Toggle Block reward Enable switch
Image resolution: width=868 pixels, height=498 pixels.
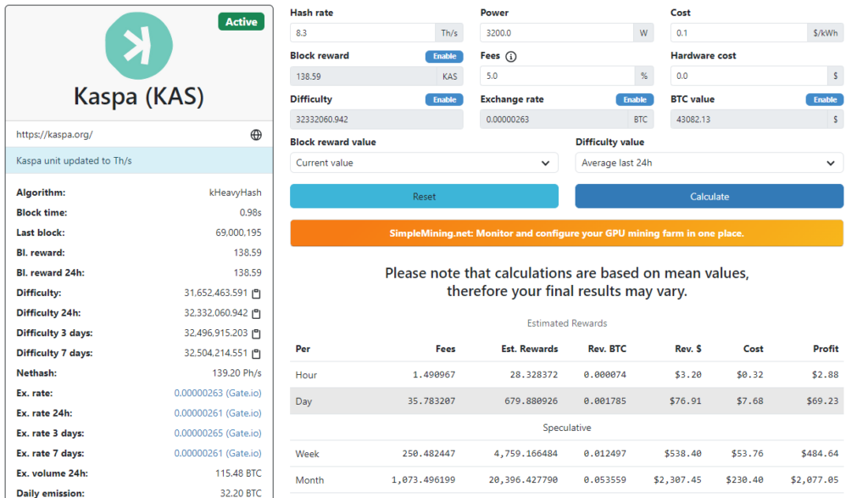coord(444,56)
